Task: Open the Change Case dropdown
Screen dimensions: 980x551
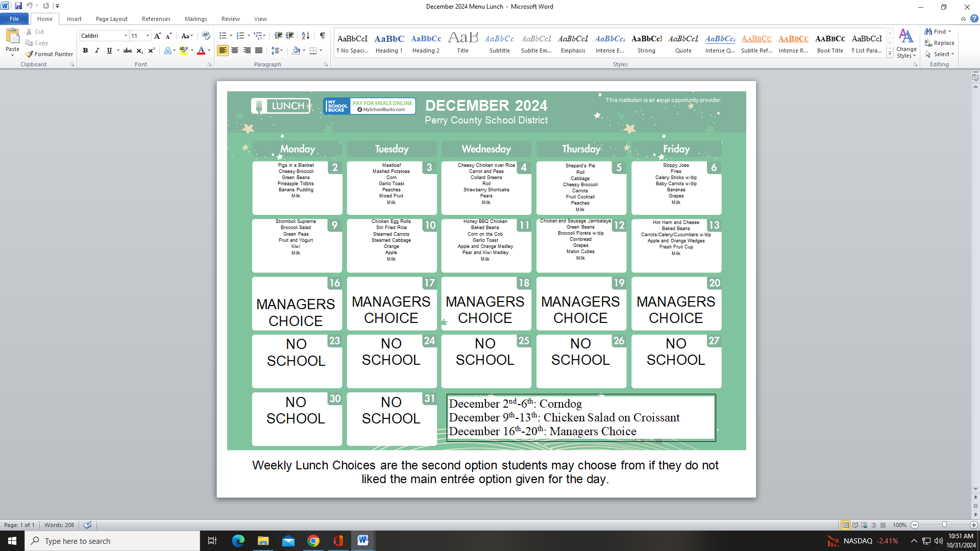Action: (187, 36)
